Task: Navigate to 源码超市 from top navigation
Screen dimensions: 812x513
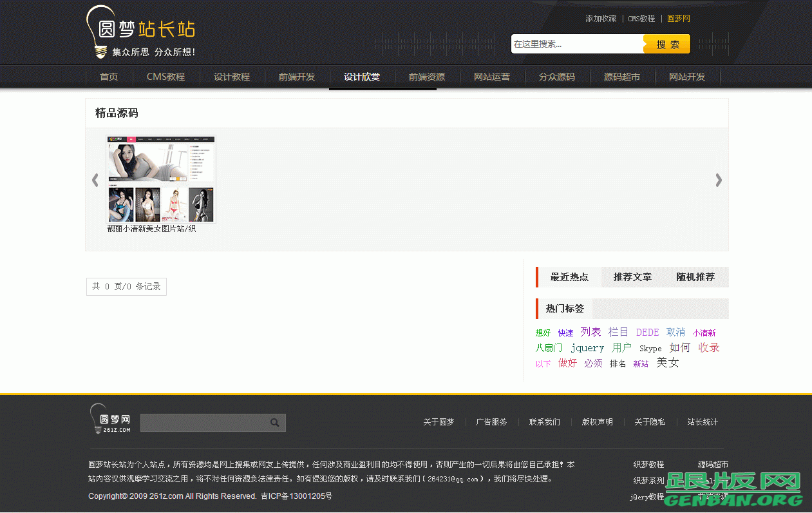Action: 622,77
